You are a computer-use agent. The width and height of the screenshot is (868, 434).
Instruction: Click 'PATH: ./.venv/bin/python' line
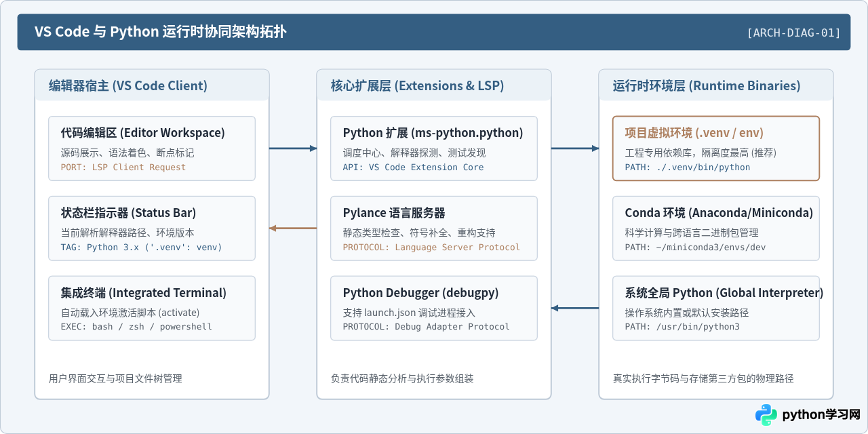pos(688,167)
